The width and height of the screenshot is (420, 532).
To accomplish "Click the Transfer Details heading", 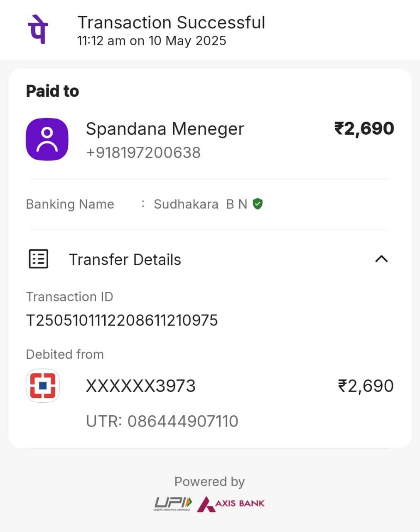I will coord(125,259).
